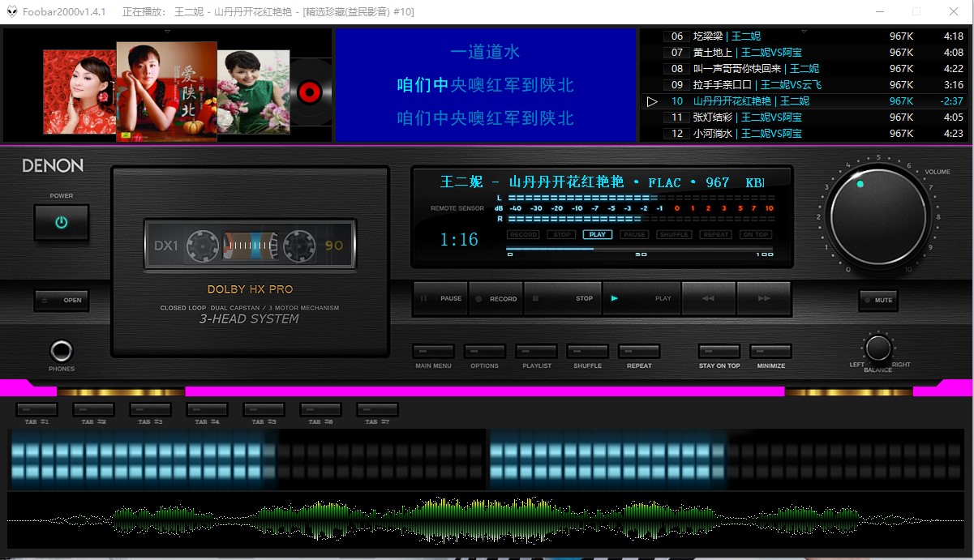This screenshot has height=560, width=974.
Task: Switch to TAB #2
Action: click(x=93, y=410)
